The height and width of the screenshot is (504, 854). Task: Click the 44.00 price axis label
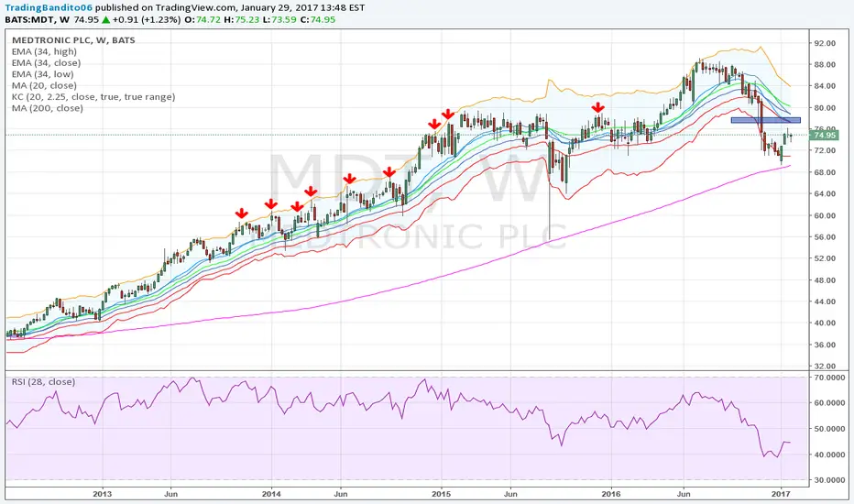click(825, 301)
